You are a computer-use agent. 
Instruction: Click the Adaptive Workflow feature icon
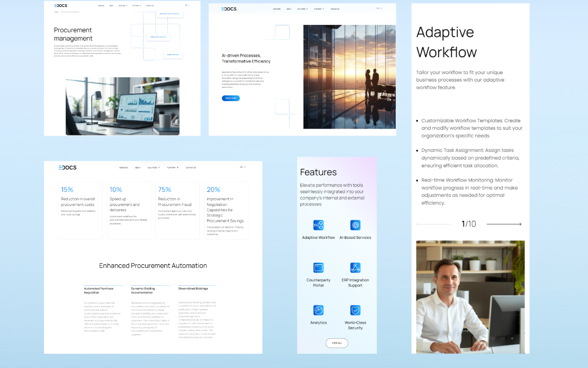318,225
